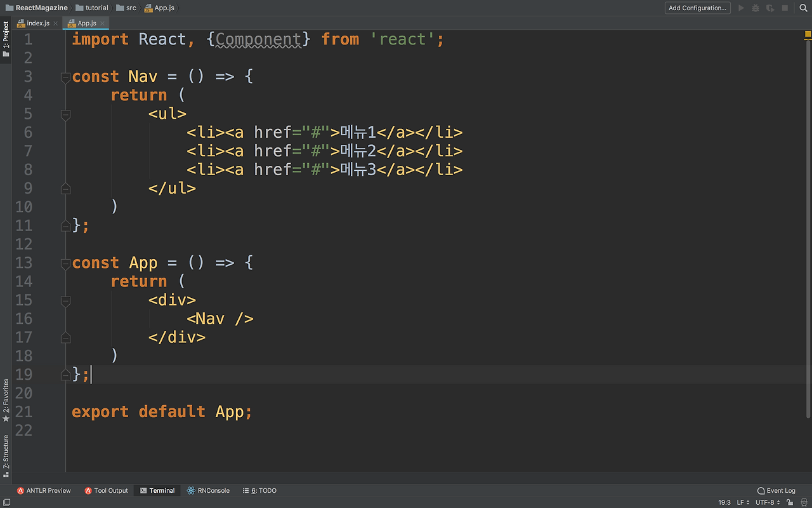Screen dimensions: 812x508
Task: Toggle tool window bars icon at bottom-left
Action: [x=6, y=502]
